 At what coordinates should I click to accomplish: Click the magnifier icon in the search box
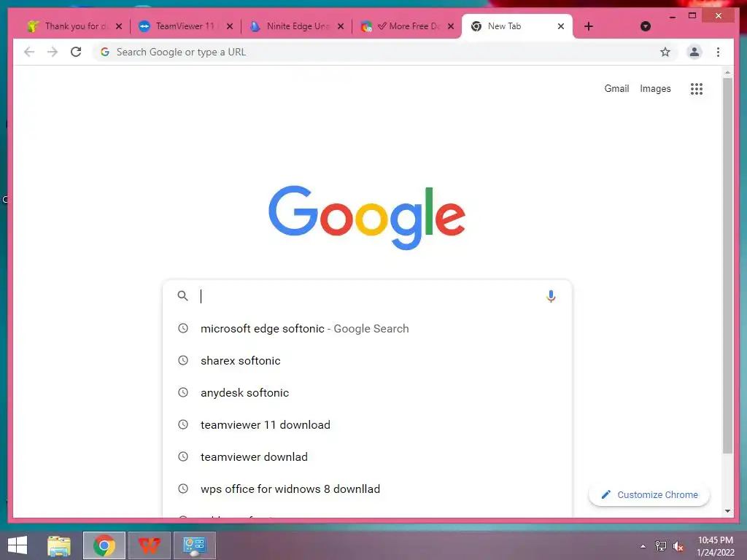(182, 296)
